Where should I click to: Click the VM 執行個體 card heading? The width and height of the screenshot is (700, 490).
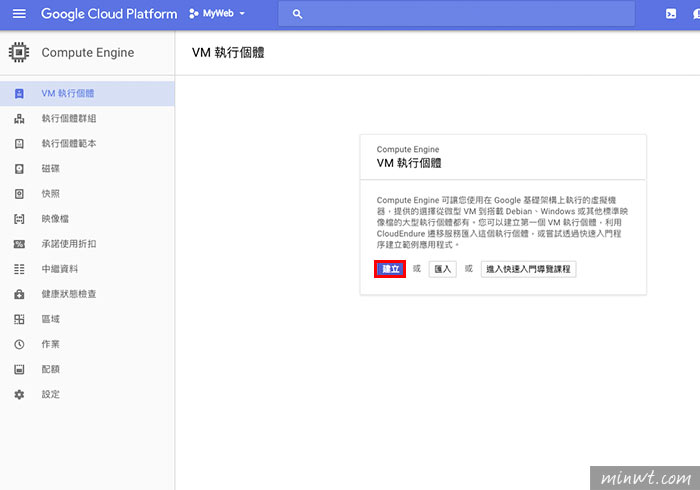[x=409, y=163]
